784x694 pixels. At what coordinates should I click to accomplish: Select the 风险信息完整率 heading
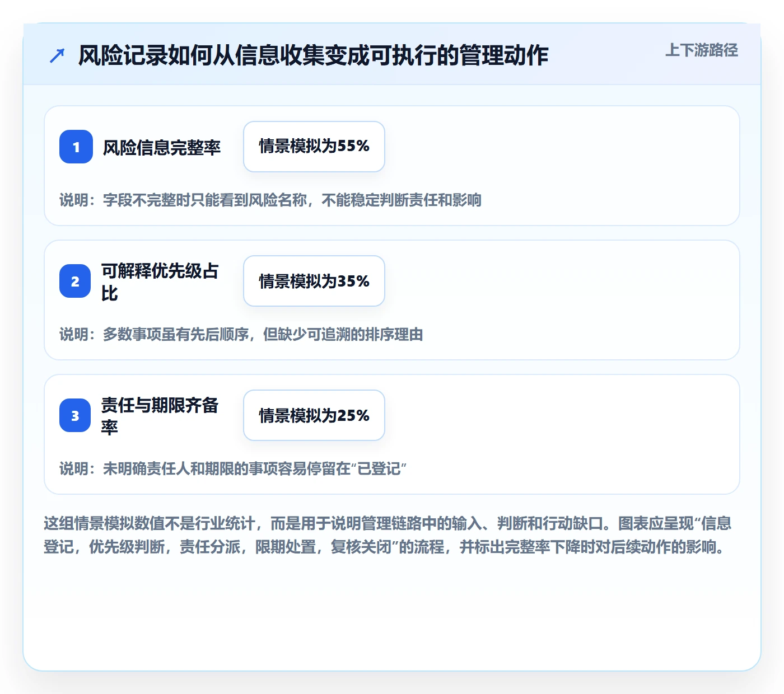[x=162, y=147]
